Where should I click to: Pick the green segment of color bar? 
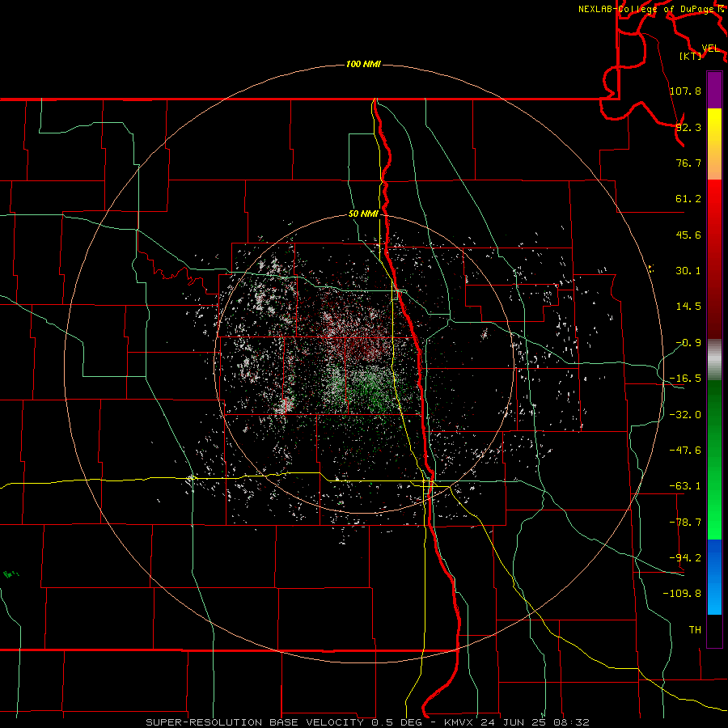tap(714, 459)
